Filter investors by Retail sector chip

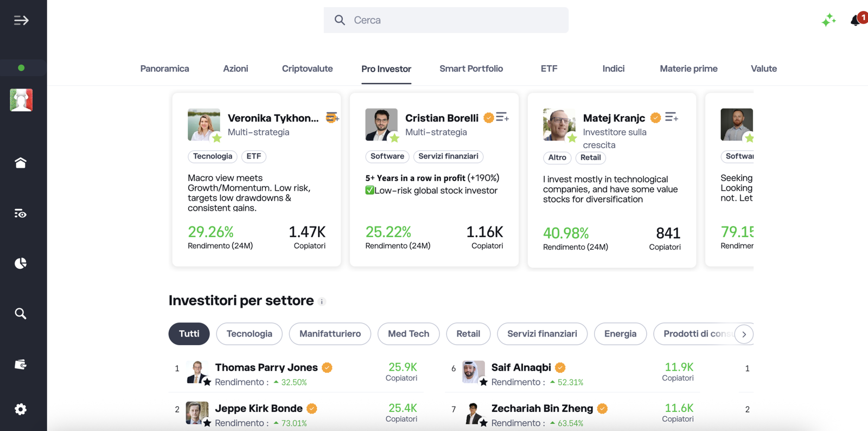468,334
